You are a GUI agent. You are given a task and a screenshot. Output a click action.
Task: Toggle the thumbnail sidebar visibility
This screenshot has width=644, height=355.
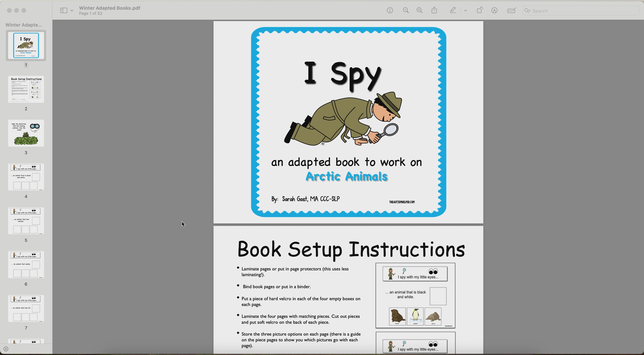(64, 10)
